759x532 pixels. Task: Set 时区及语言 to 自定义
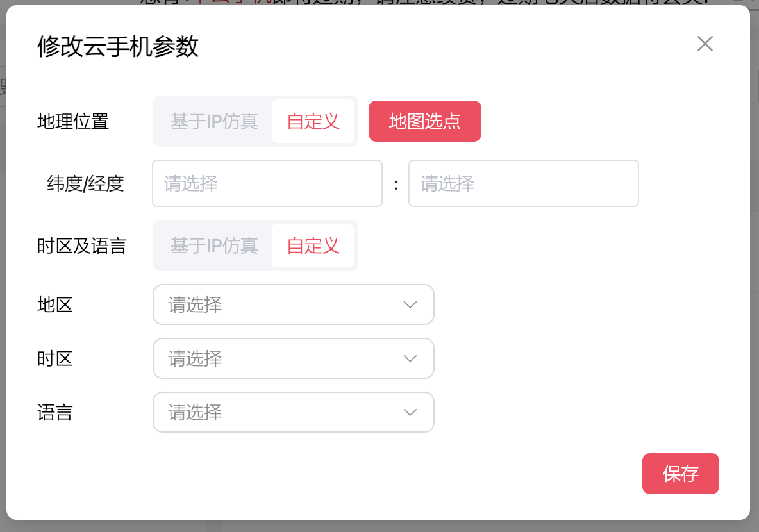pos(313,245)
